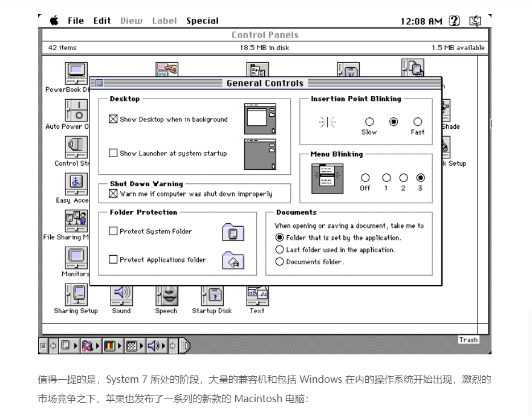Viewport: 532px width, 416px height.
Task: Click the 1.5 MB available text
Action: coord(458,48)
